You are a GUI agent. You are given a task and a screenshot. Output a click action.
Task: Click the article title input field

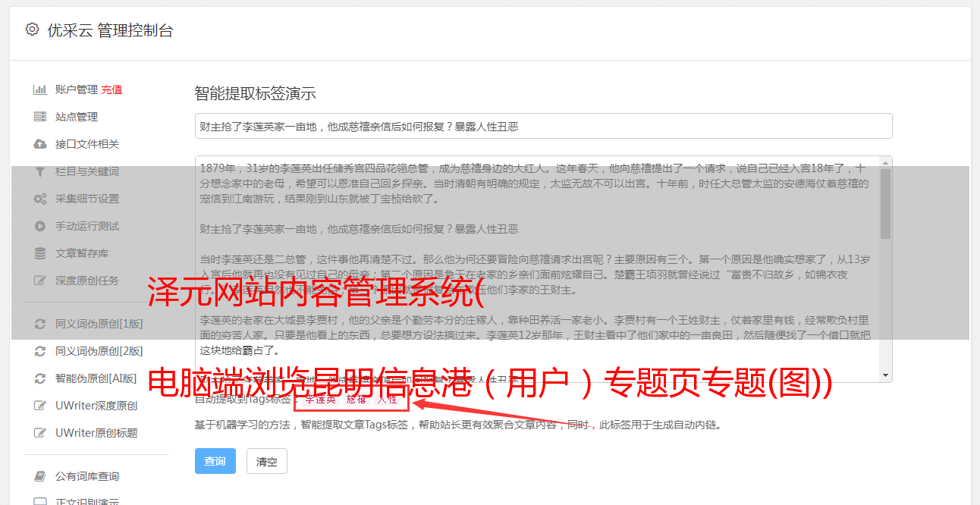click(543, 126)
